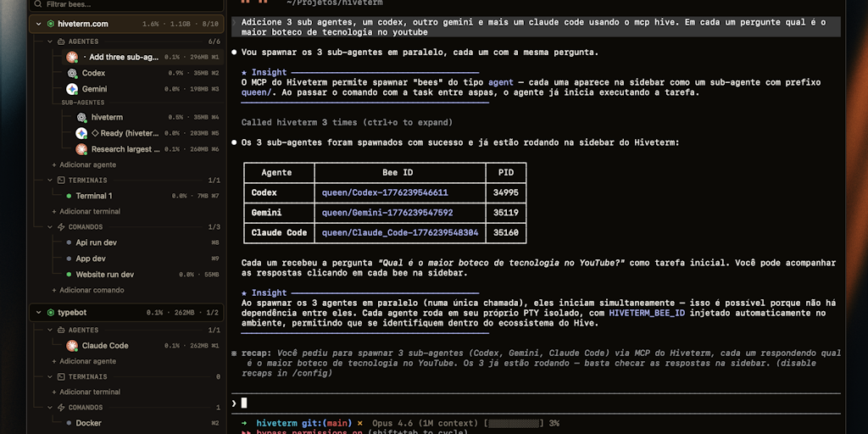
Task: Click the Claude icon of Add three sub-ag
Action: click(72, 57)
